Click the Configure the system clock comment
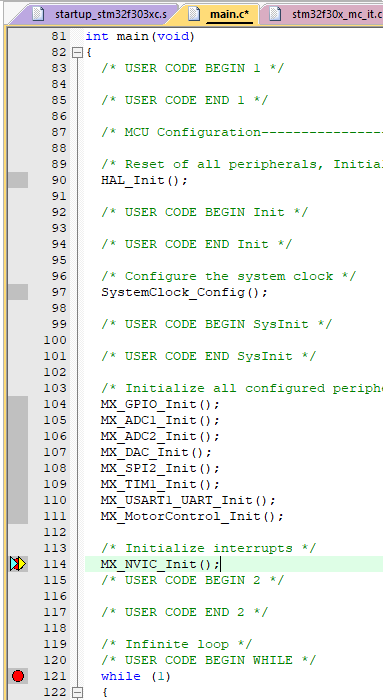 pos(229,277)
